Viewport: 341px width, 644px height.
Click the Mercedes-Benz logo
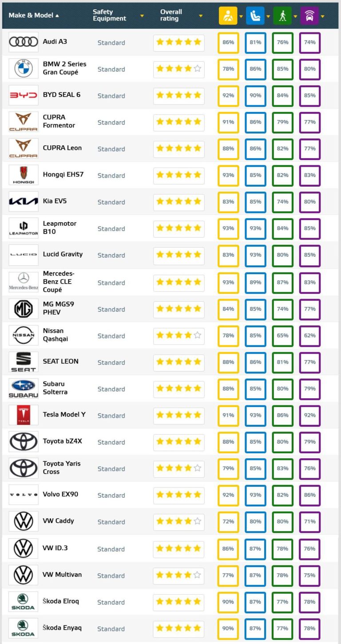click(x=23, y=282)
